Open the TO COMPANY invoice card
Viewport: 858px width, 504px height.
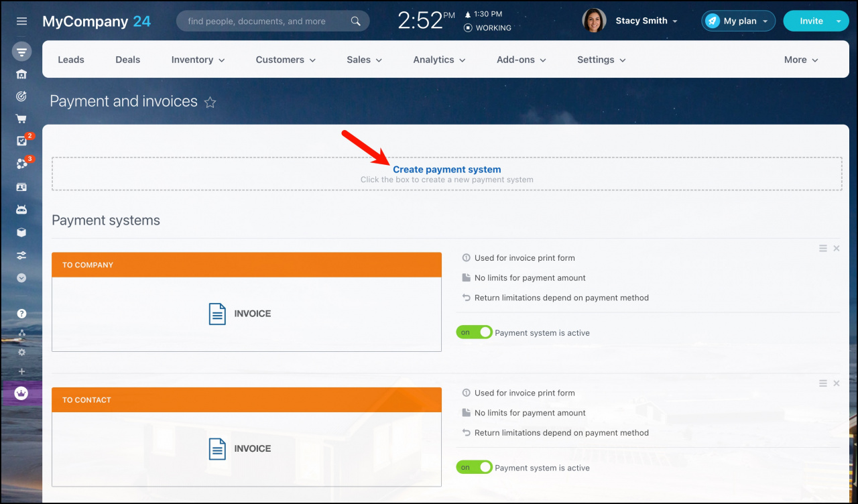[247, 302]
